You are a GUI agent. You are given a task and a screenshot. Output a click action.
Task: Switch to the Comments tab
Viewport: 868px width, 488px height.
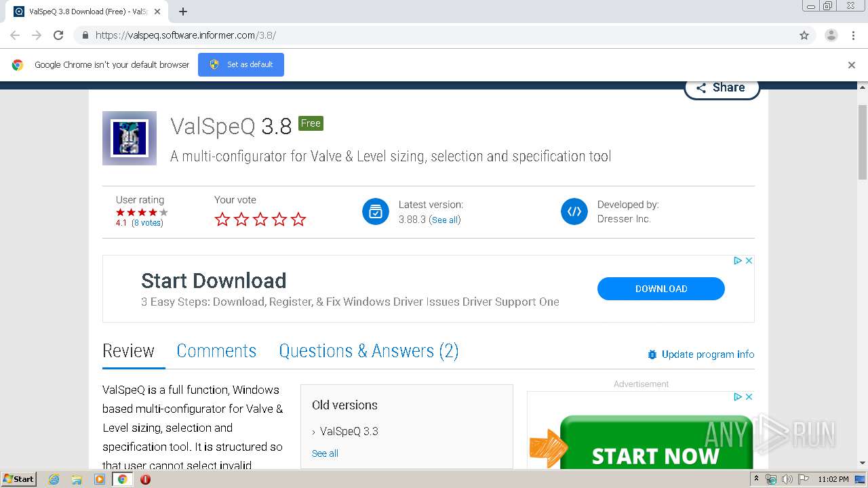216,351
